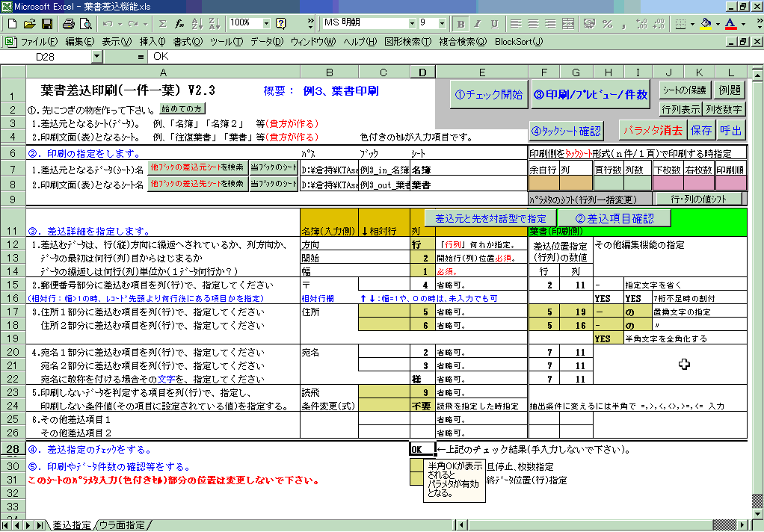
Task: Toggle Bold formatting
Action: click(460, 23)
